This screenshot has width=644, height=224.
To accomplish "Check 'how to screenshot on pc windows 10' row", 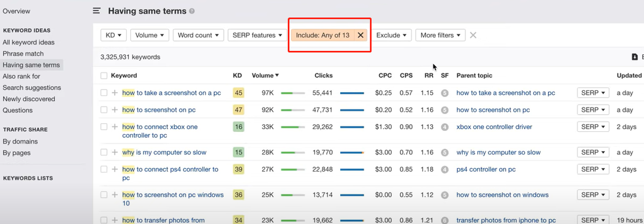I will click(x=104, y=195).
